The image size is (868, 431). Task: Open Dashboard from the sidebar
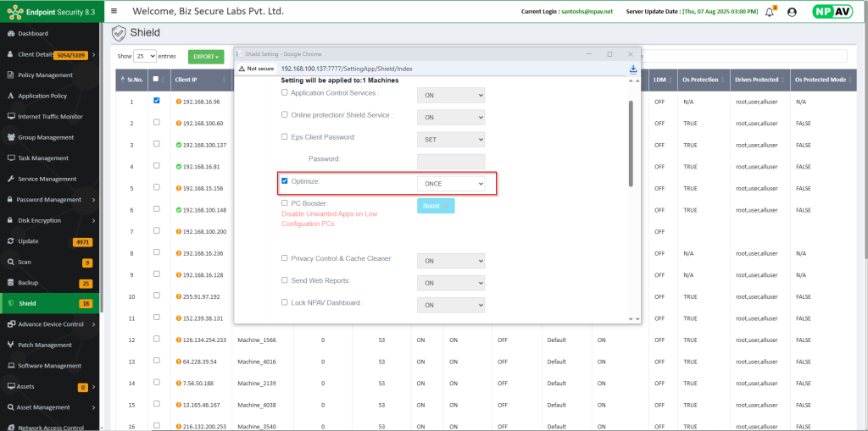click(x=33, y=33)
